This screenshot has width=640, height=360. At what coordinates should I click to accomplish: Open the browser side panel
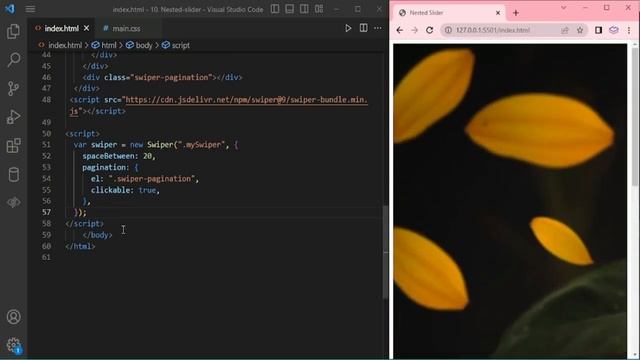pos(598,30)
